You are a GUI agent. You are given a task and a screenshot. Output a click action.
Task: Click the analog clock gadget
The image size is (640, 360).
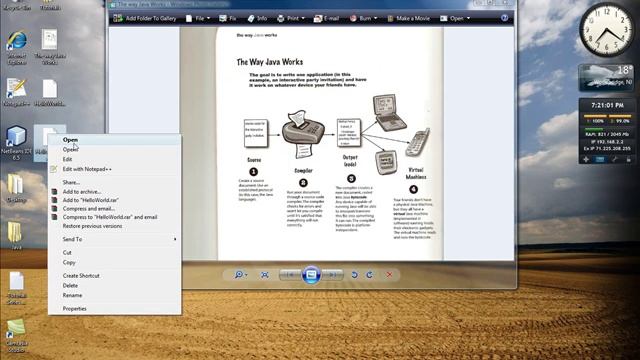tap(607, 29)
